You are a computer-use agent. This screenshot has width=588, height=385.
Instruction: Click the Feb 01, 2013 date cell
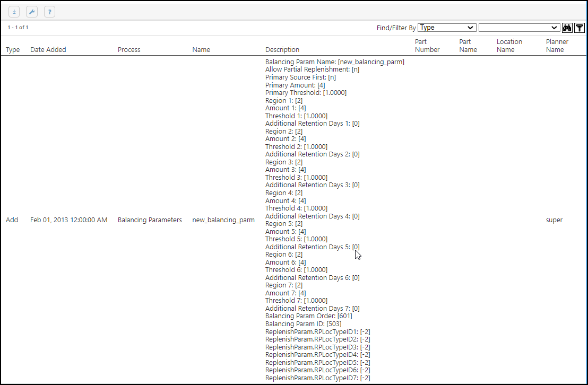[68, 220]
